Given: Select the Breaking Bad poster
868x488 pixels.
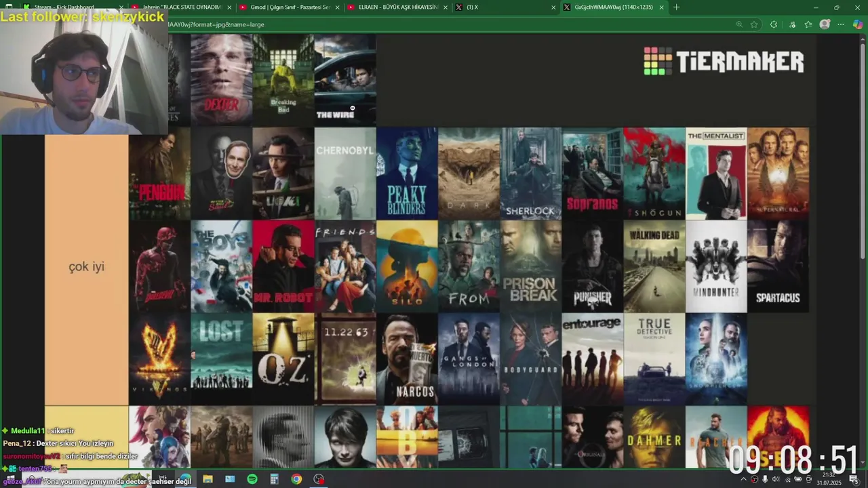Looking at the screenshot, I should click(x=283, y=80).
